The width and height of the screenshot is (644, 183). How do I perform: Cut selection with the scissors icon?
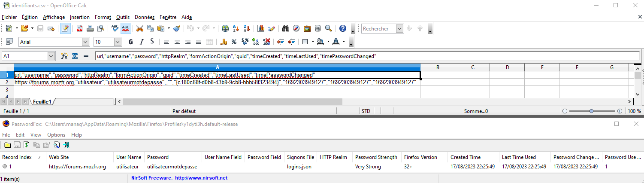(139, 28)
